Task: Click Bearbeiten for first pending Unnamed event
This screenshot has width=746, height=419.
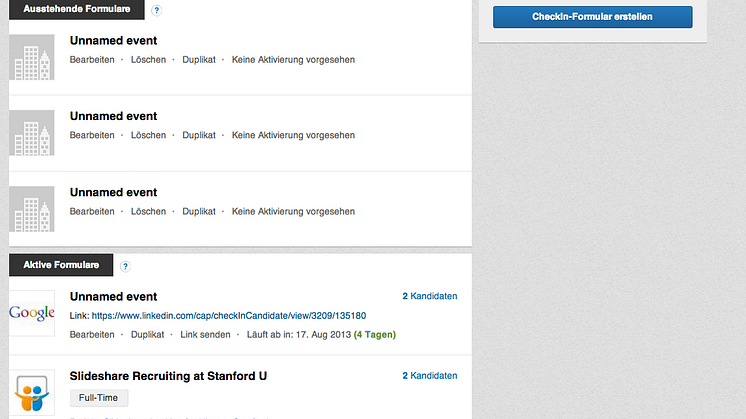Action: [x=92, y=60]
